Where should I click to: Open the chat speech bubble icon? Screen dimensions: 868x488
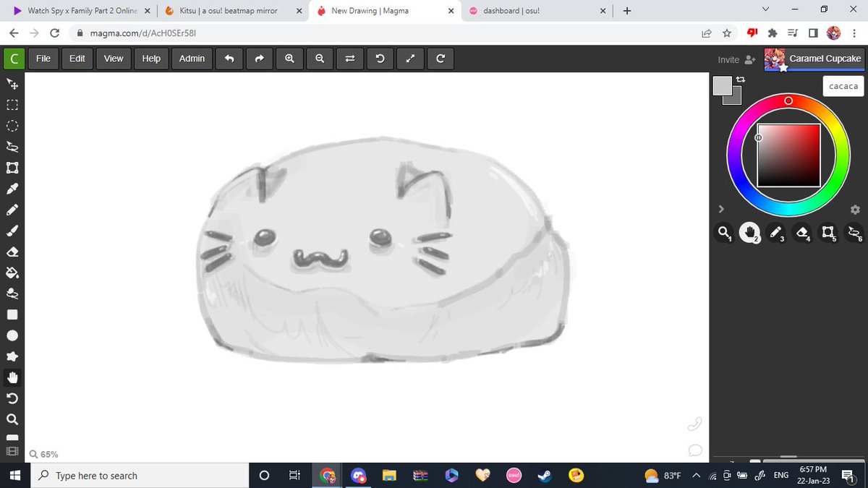pyautogui.click(x=695, y=450)
